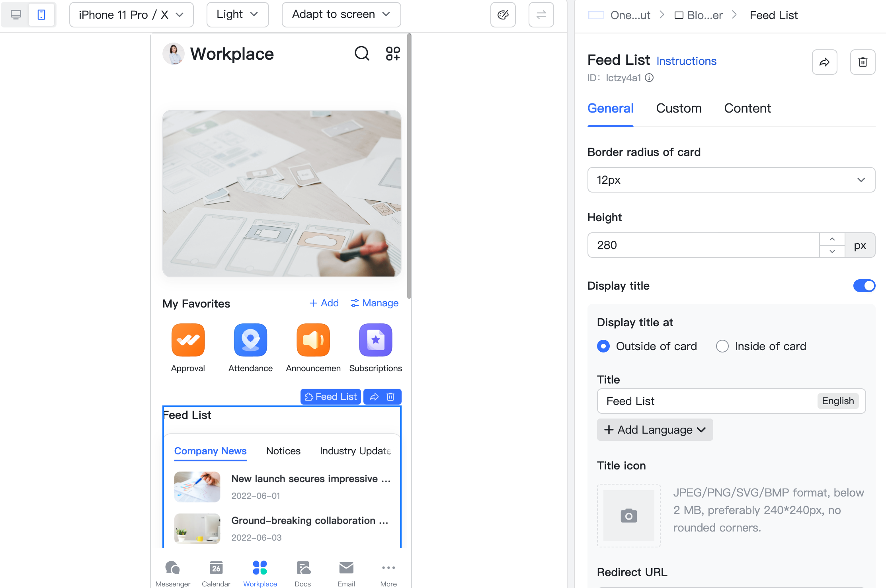The height and width of the screenshot is (588, 886).
Task: Open the Feed List Instructions link
Action: [x=686, y=61]
